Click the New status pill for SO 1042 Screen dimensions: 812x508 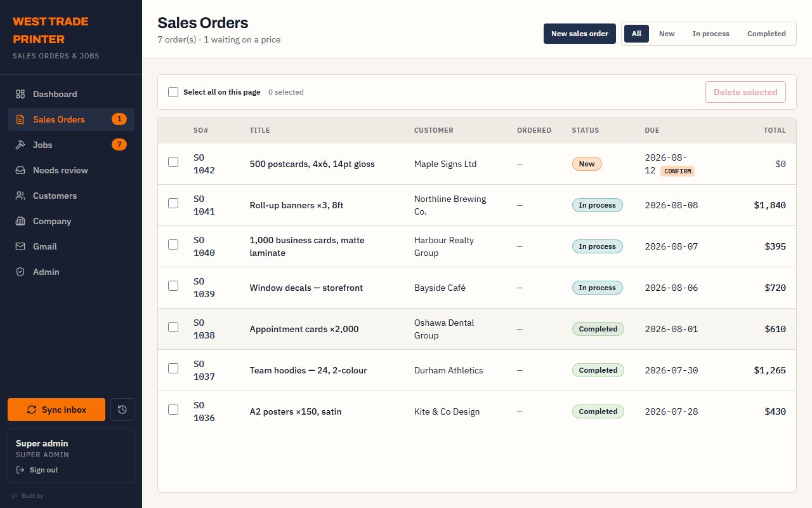[587, 164]
